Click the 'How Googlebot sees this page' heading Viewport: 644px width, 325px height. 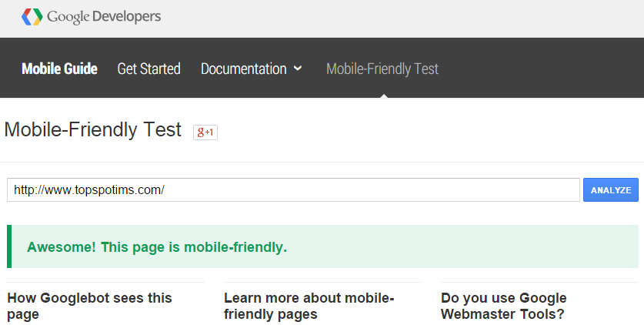[89, 306]
